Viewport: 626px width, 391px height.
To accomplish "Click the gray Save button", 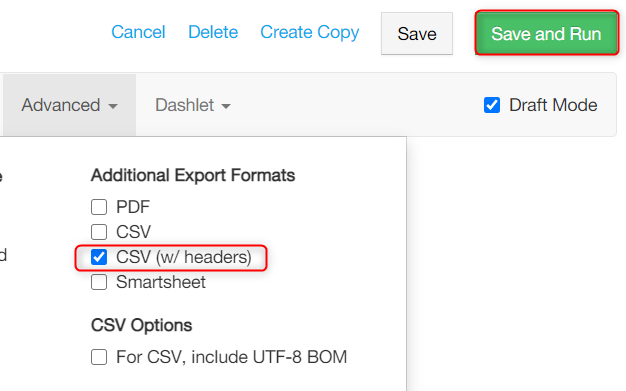I will point(417,34).
